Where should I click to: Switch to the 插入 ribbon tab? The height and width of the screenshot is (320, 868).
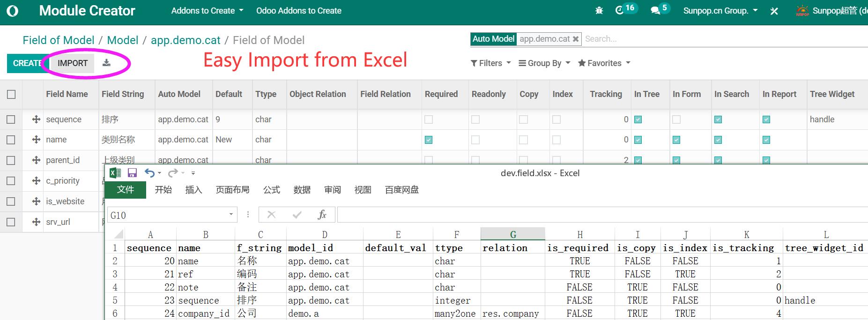[193, 190]
